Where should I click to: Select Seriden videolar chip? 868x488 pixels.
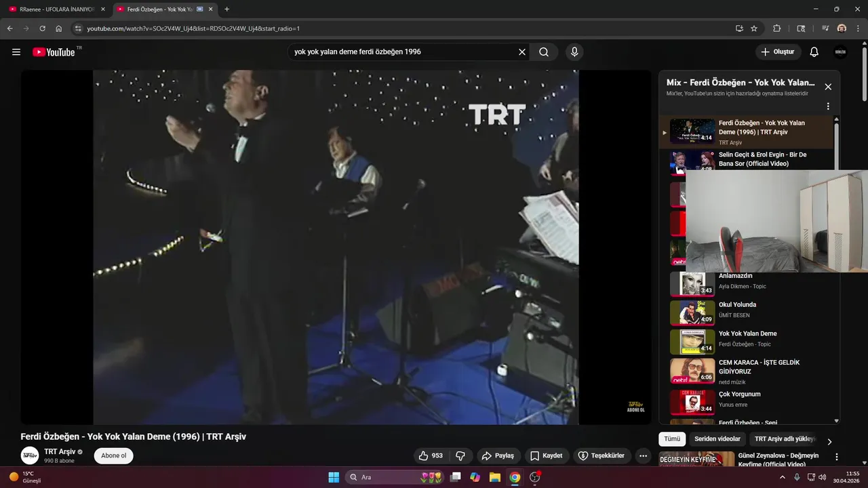717,439
